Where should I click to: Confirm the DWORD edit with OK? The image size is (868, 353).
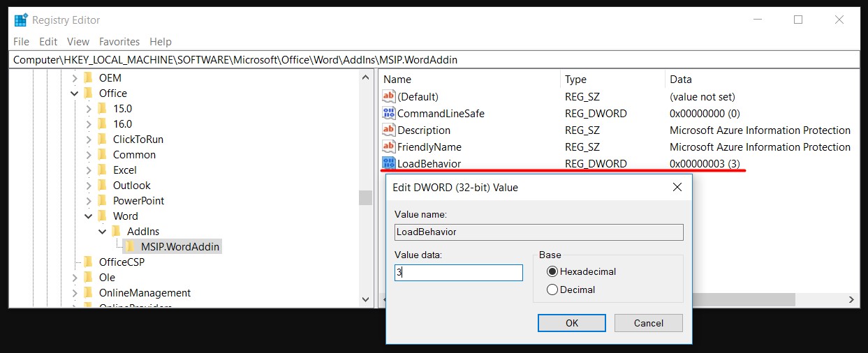tap(572, 323)
